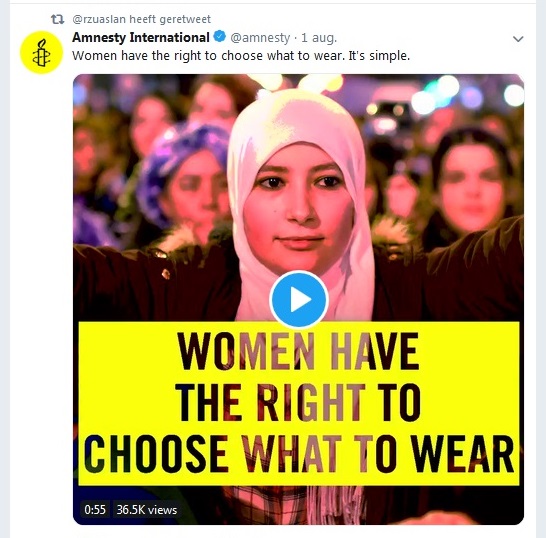
Task: Click the "heeft geretweet" label
Action: click(170, 19)
